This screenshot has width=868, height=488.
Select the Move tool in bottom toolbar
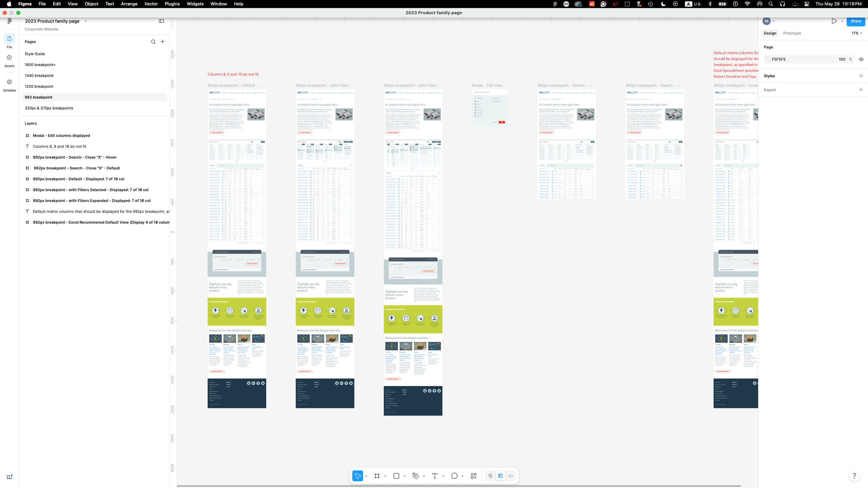pyautogui.click(x=358, y=476)
